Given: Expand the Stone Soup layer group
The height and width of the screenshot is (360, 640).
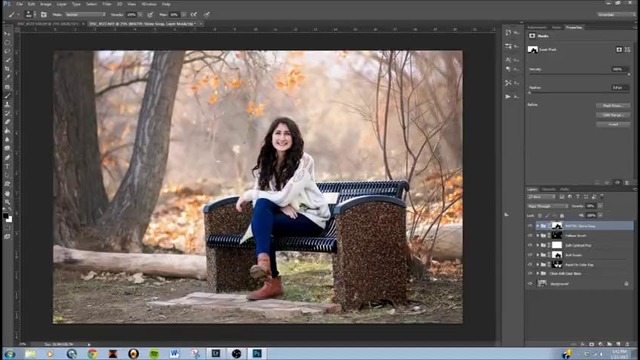Looking at the screenshot, I should 538,226.
